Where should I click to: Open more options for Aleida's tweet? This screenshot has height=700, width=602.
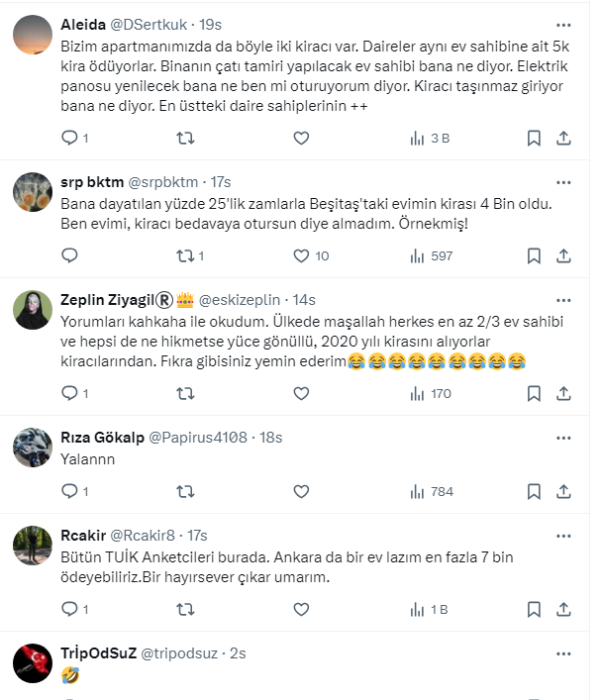[563, 24]
